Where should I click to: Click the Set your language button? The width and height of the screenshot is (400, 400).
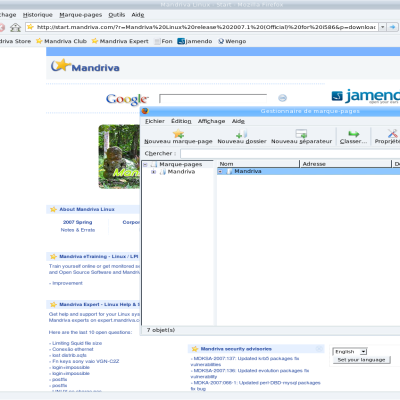361,360
